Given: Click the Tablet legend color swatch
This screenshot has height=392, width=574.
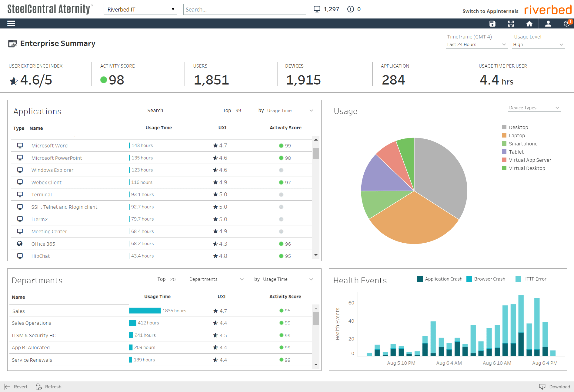Looking at the screenshot, I should coord(504,152).
